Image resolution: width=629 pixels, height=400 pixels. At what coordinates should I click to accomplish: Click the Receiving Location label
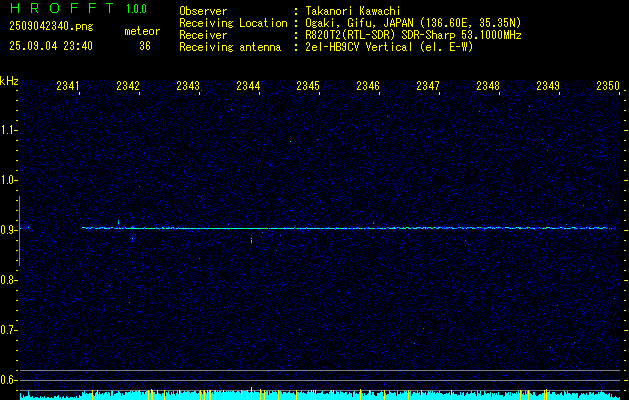click(233, 23)
